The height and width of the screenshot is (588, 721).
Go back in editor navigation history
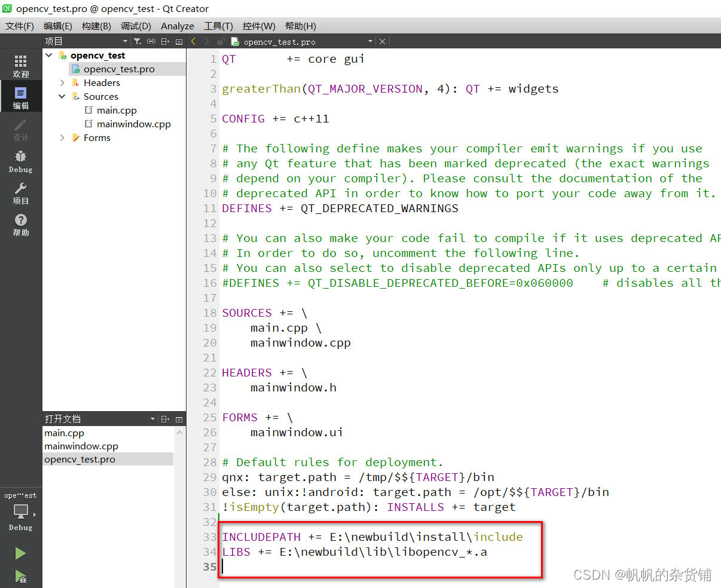tap(193, 41)
